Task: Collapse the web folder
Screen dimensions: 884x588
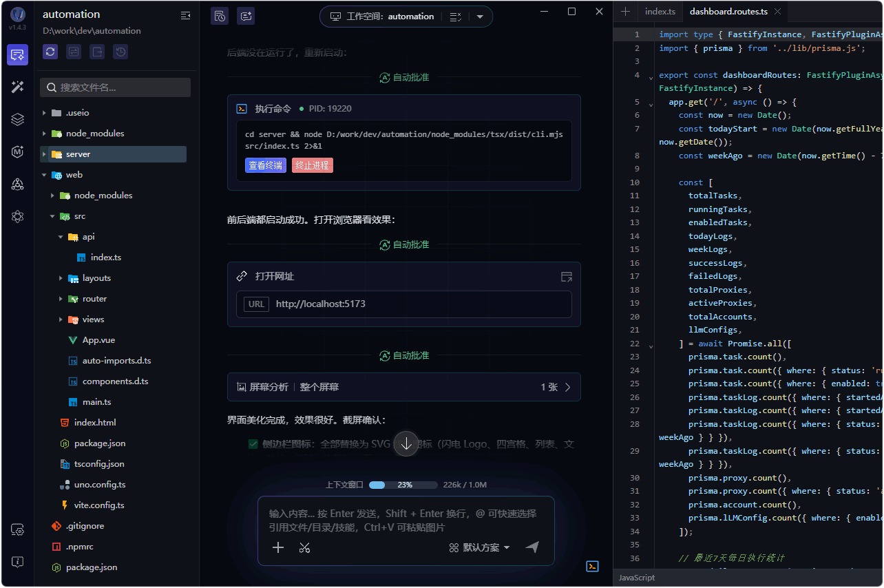Action: [x=44, y=175]
